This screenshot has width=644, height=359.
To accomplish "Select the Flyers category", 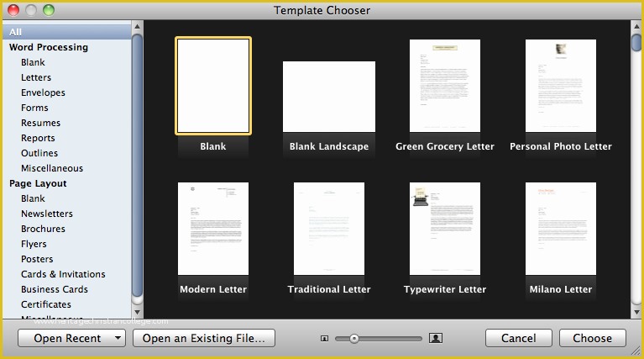I will coord(34,244).
